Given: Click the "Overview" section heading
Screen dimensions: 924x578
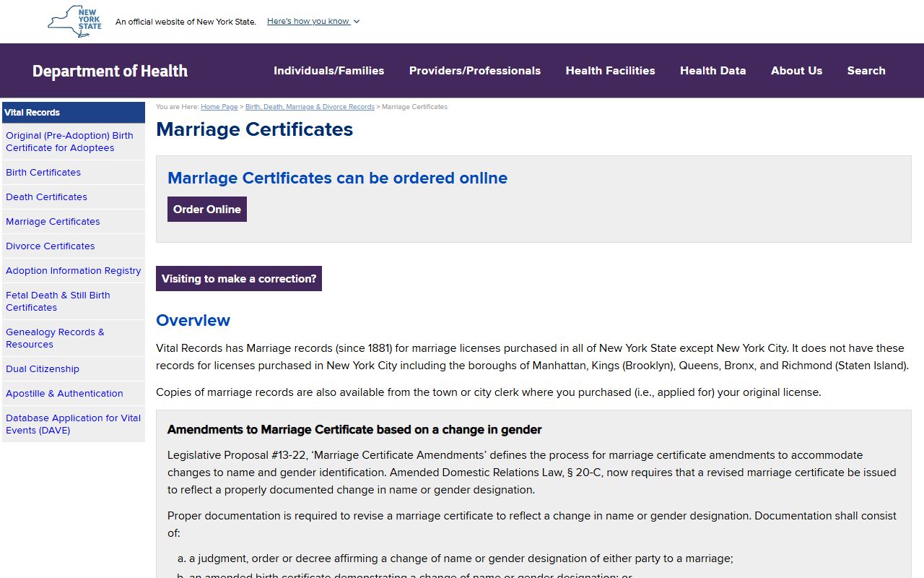Looking at the screenshot, I should [193, 320].
